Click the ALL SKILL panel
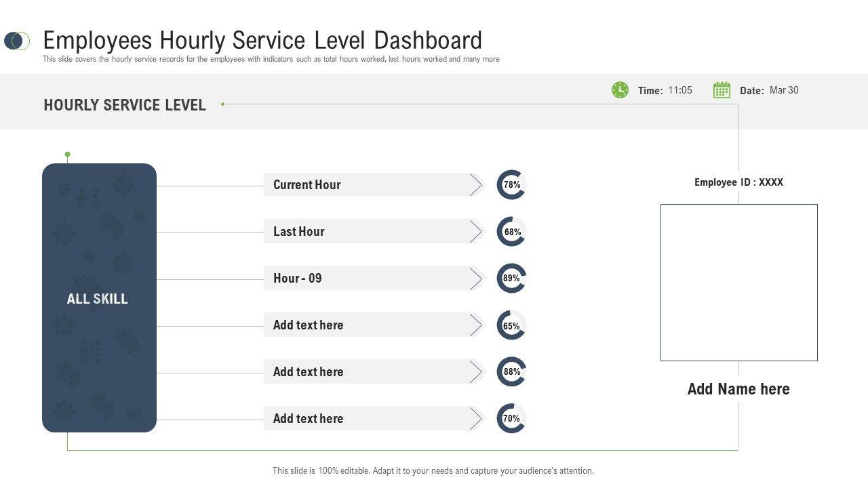This screenshot has height=488, width=868. coord(99,298)
